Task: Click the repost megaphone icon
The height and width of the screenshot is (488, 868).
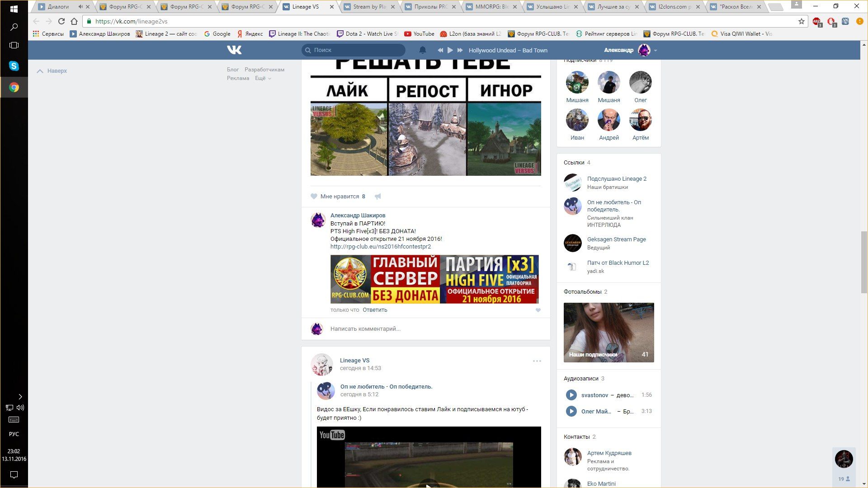Action: tap(378, 197)
